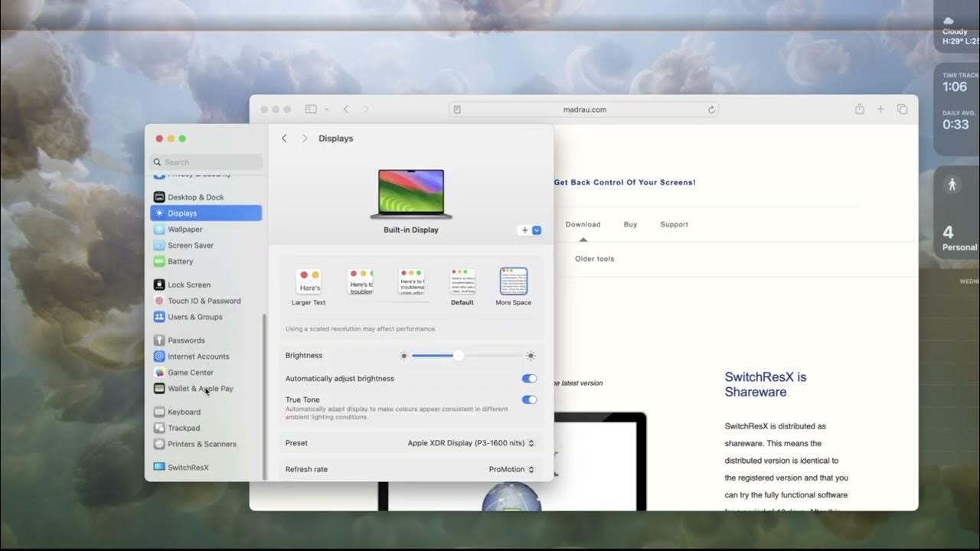980x551 pixels.
Task: Click the Safari page reader icon
Action: [x=457, y=109]
